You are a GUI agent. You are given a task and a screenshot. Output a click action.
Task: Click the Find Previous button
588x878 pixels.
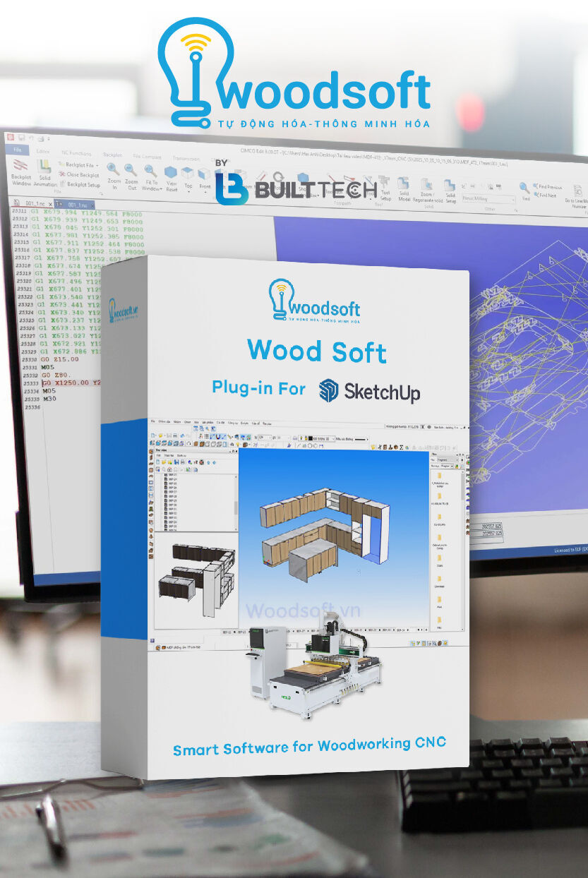click(x=547, y=187)
